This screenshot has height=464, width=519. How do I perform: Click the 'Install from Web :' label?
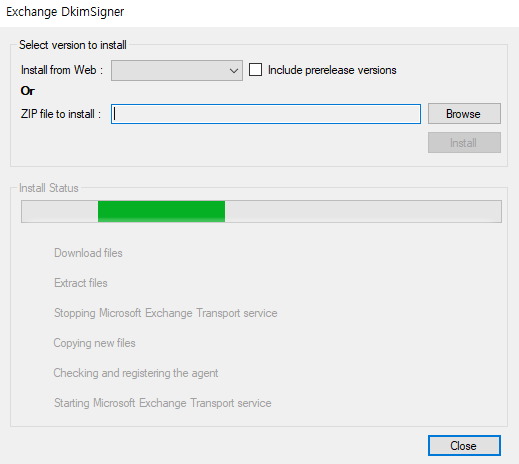[x=62, y=70]
